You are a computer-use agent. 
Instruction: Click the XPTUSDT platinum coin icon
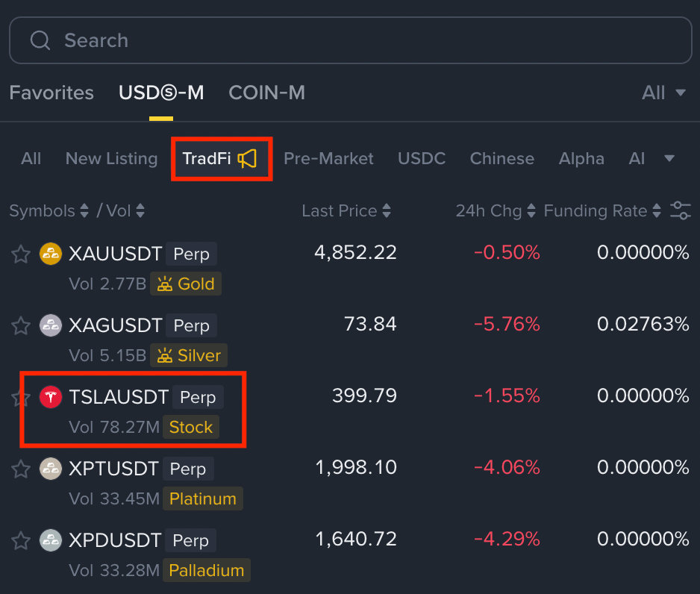(x=50, y=469)
